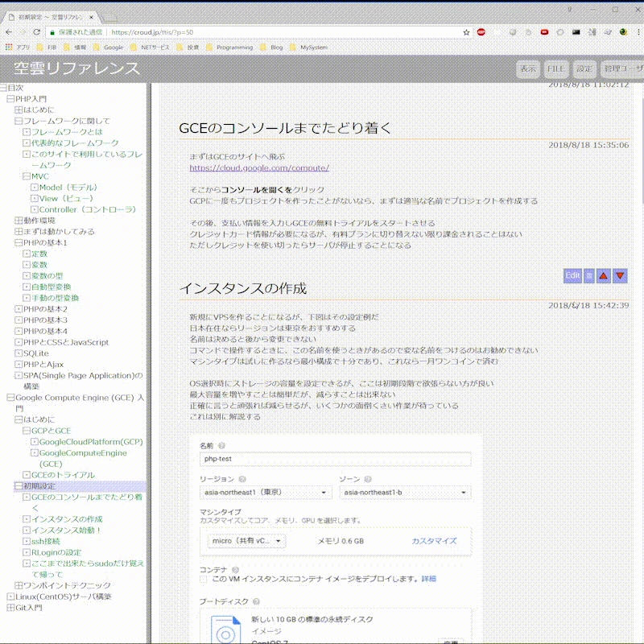Viewport: 644px width, 644px height.
Task: Open the Chrome three-dot menu
Action: point(638,32)
